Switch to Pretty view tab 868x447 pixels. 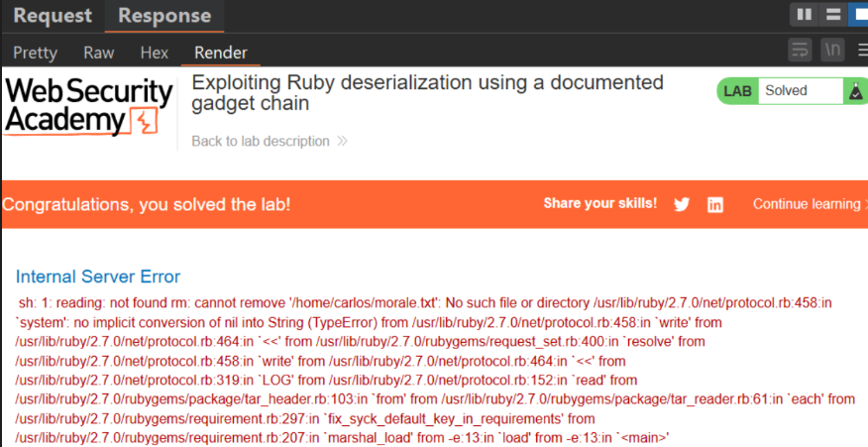pos(35,53)
